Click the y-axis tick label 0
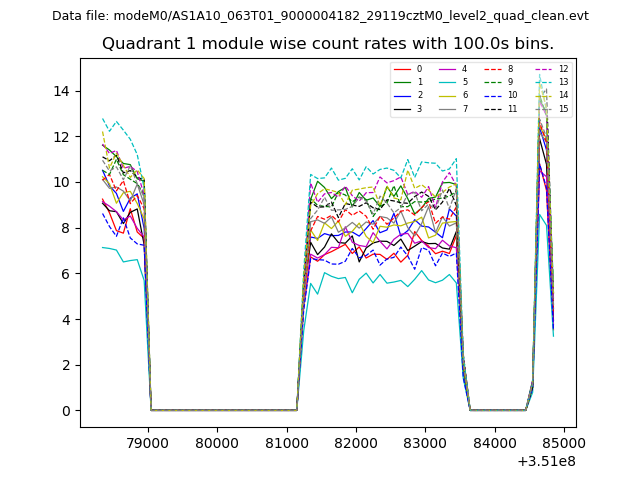The width and height of the screenshot is (640, 480). (x=67, y=411)
